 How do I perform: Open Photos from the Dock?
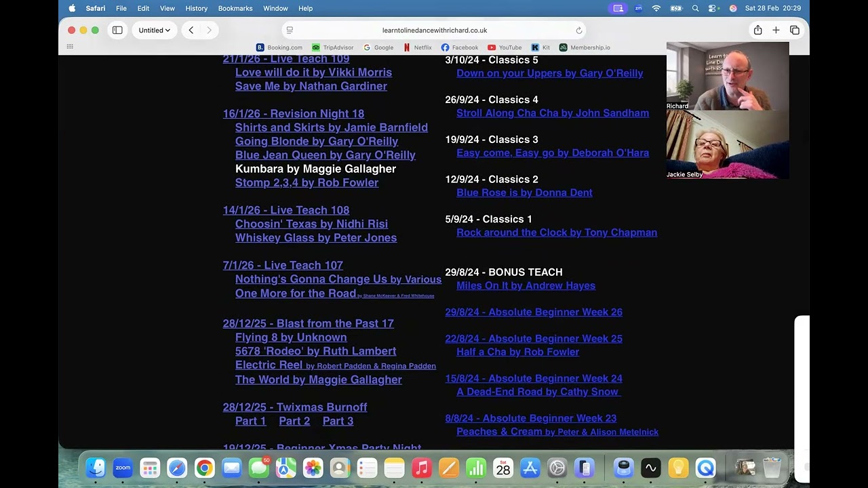click(x=313, y=468)
